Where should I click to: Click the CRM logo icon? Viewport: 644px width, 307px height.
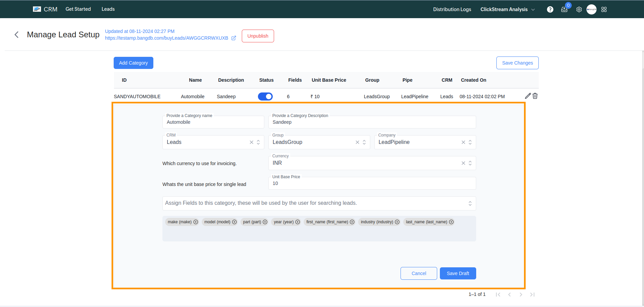(37, 9)
